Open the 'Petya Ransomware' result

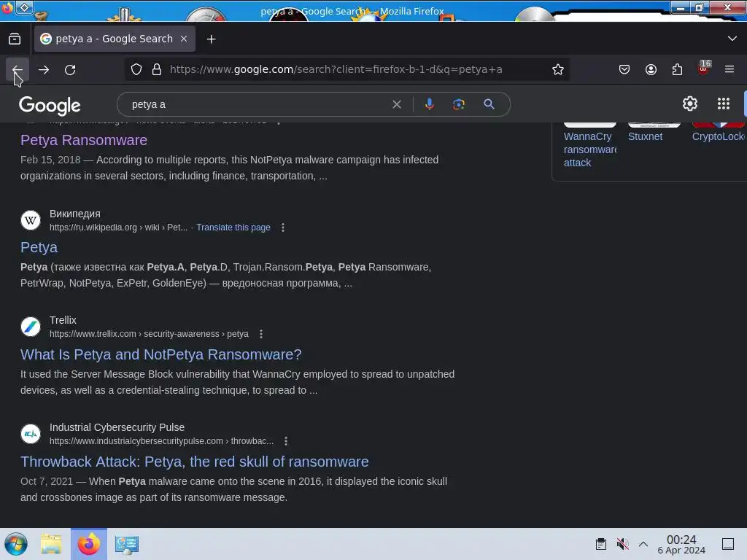[x=84, y=140]
